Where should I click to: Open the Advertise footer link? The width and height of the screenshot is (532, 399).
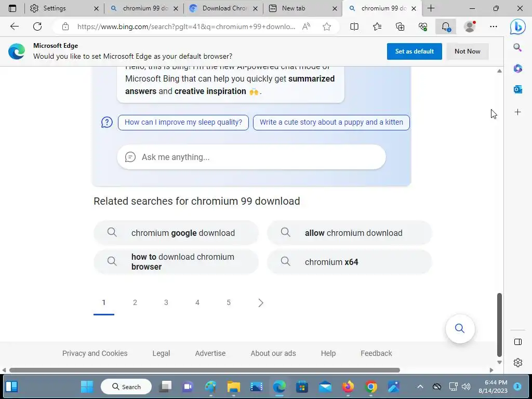point(210,353)
